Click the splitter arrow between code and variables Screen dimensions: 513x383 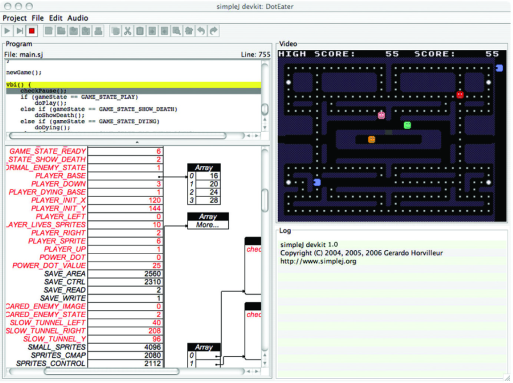coord(137,142)
